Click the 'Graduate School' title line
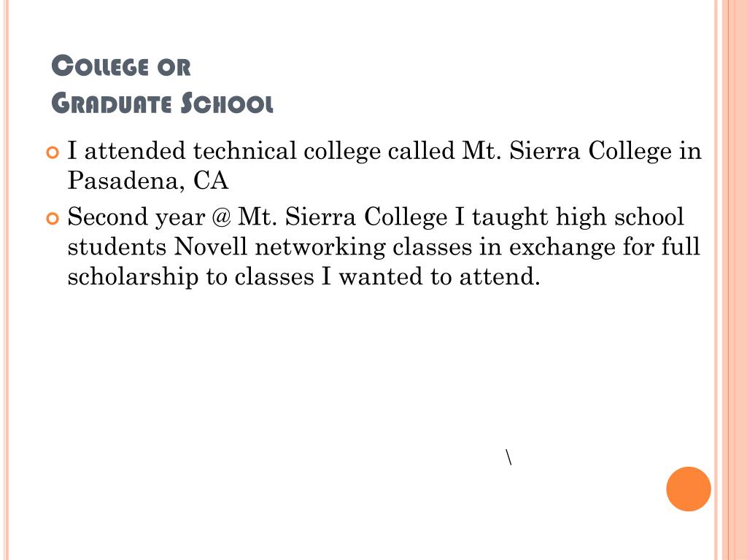The width and height of the screenshot is (747, 560). pyautogui.click(x=163, y=103)
